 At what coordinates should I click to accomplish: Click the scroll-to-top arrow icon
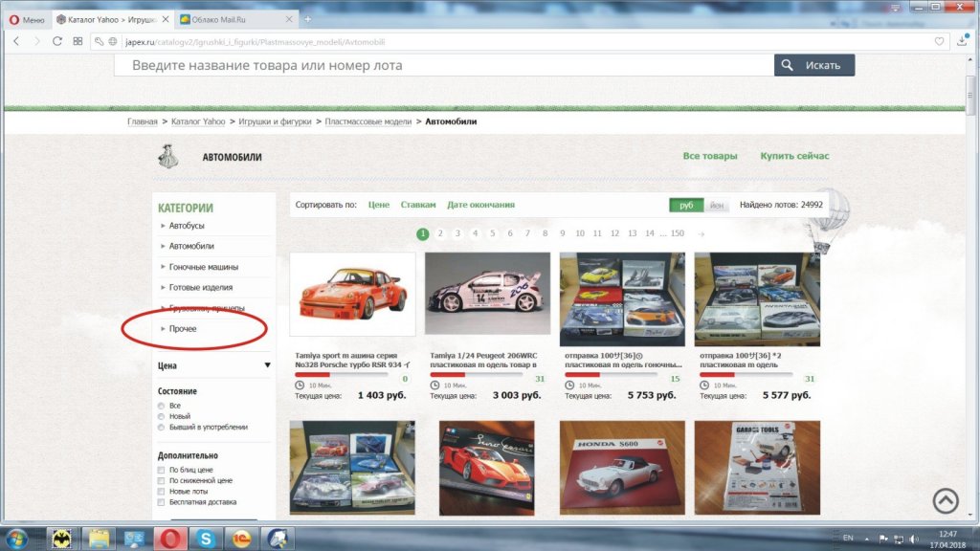pos(946,500)
